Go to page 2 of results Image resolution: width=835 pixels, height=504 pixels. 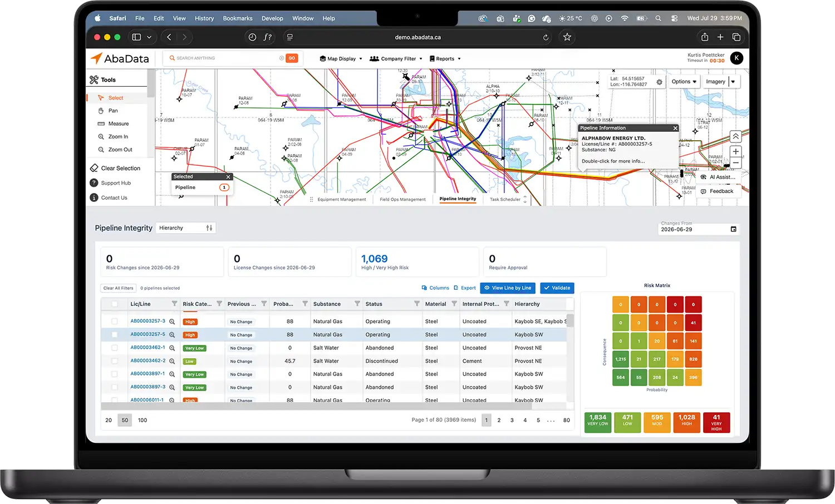click(x=499, y=420)
